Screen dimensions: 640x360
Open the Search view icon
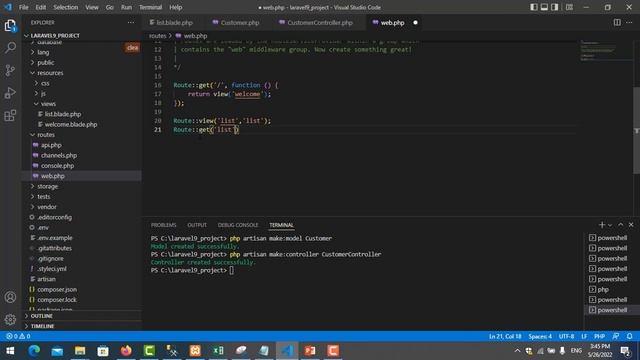[x=10, y=48]
